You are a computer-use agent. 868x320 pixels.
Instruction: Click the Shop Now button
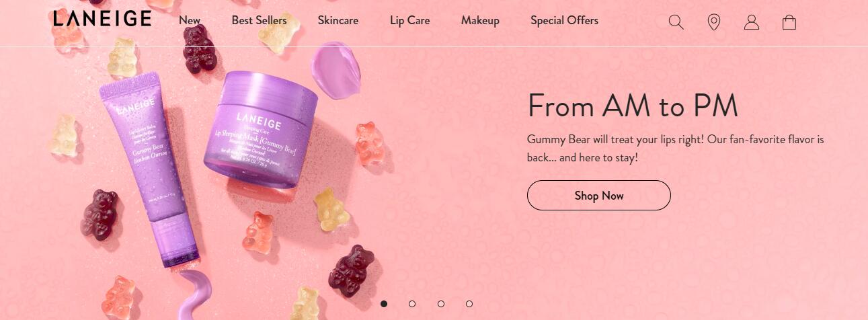coord(599,196)
